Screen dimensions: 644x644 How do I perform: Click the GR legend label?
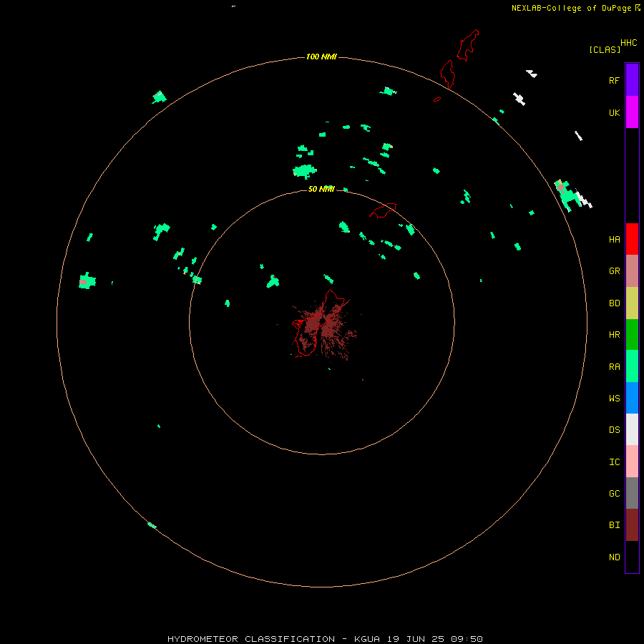[614, 270]
